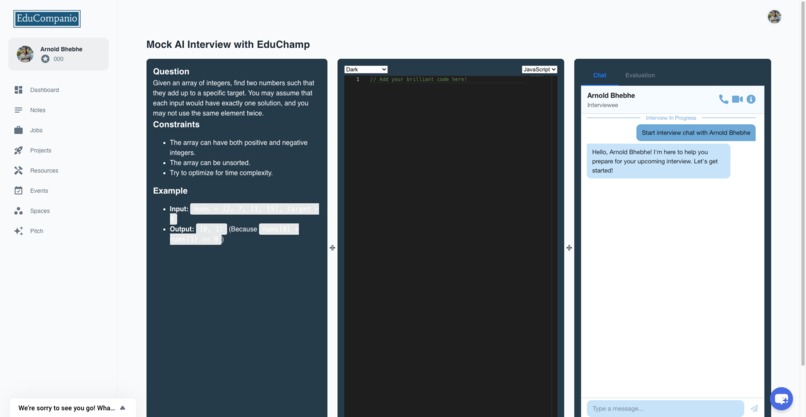Start a video call with camera icon
Screen dimensions: 806x417
(737, 99)
